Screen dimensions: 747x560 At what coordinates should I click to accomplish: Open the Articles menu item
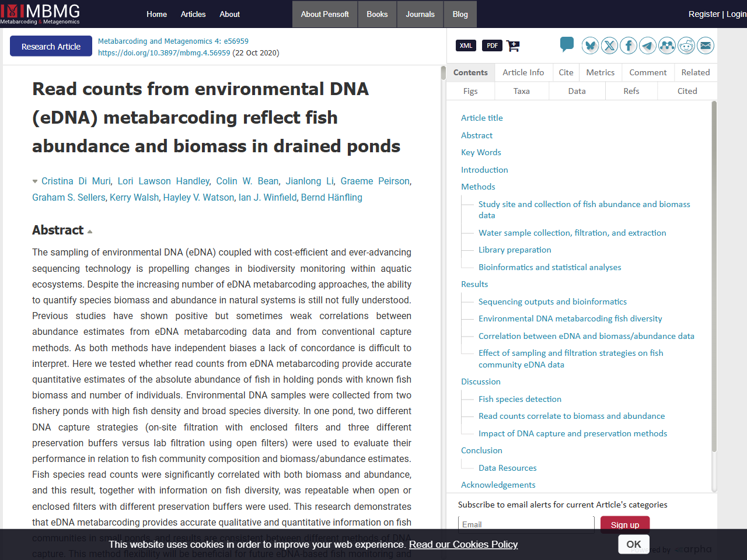coord(193,14)
